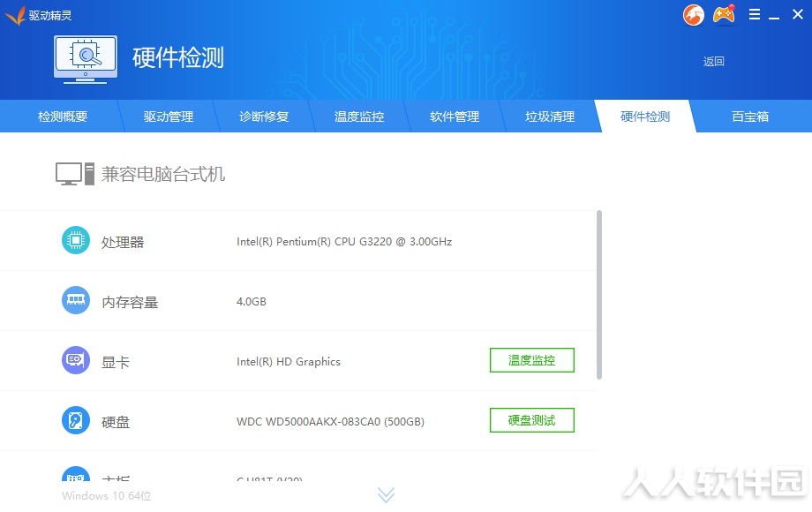Click the 硬件检测 page title
Image resolution: width=812 pixels, height=512 pixels.
click(x=178, y=57)
